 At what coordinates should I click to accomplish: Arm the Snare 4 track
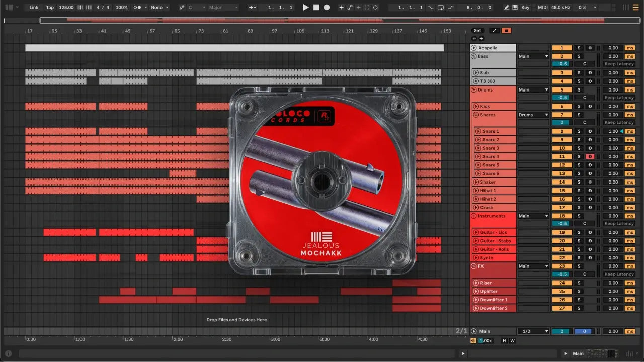pos(590,157)
